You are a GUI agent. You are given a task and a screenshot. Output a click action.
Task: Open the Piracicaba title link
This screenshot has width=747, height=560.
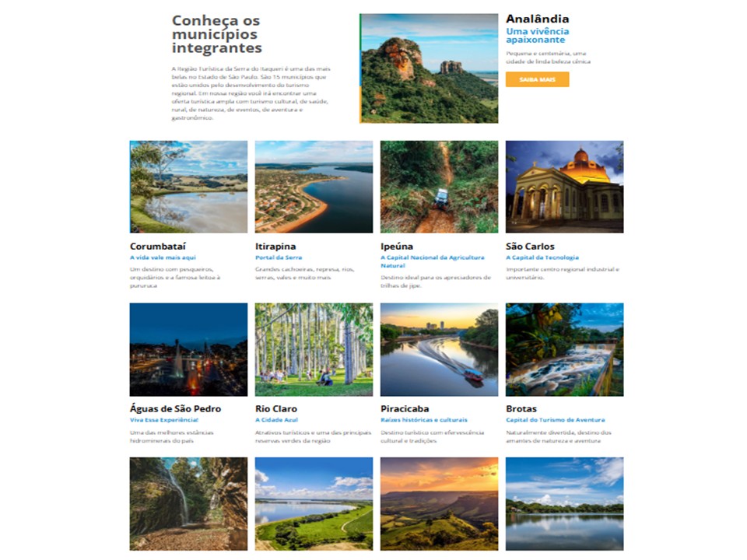(405, 408)
